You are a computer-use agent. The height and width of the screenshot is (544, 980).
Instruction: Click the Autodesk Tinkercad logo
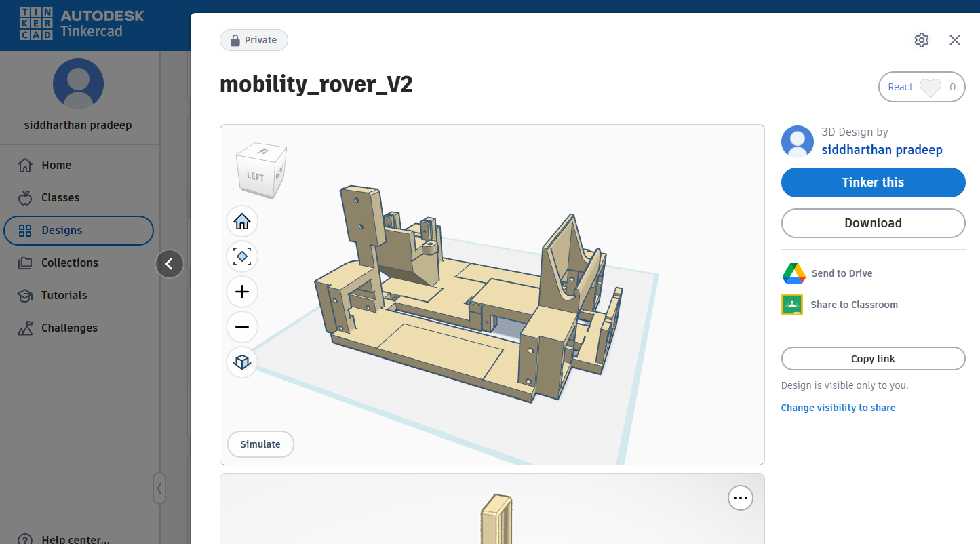[81, 24]
